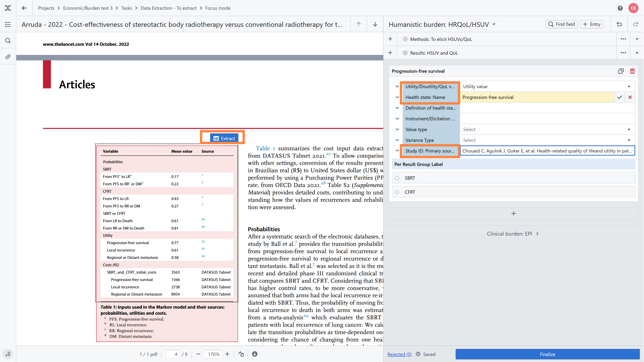
Task: Click the Definition of health state field
Action: (x=547, y=108)
